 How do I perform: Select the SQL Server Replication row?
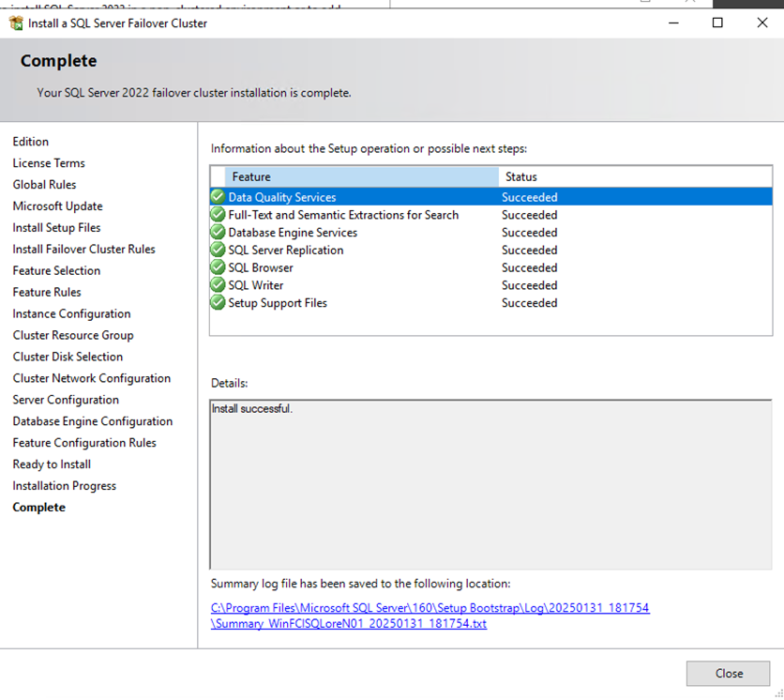point(286,251)
